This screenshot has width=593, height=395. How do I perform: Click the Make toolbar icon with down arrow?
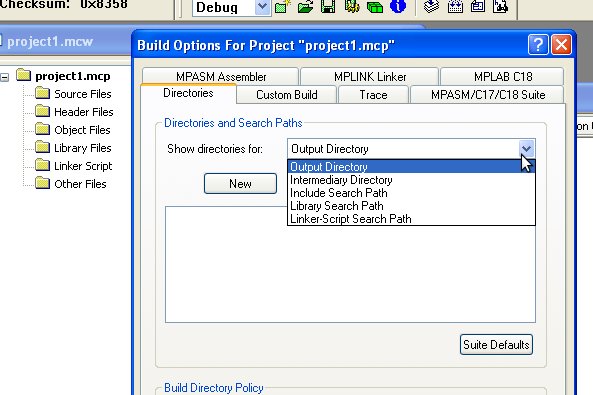click(x=431, y=7)
